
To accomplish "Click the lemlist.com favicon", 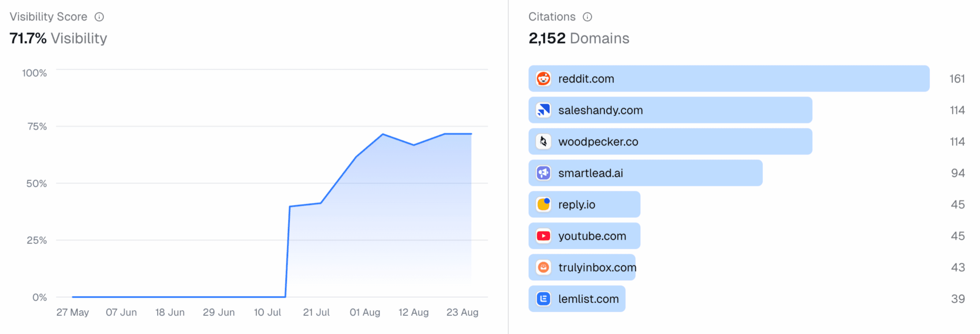I will click(544, 299).
